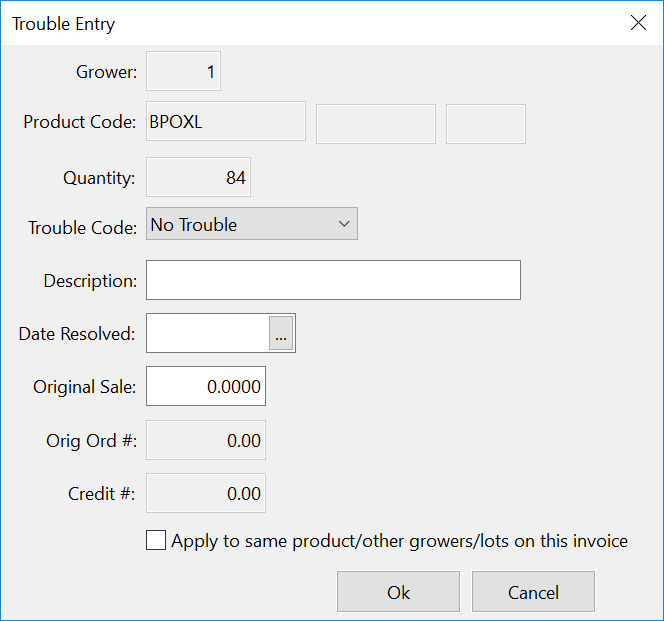Click inside the Date Resolved text box
This screenshot has height=621, width=664.
[208, 334]
